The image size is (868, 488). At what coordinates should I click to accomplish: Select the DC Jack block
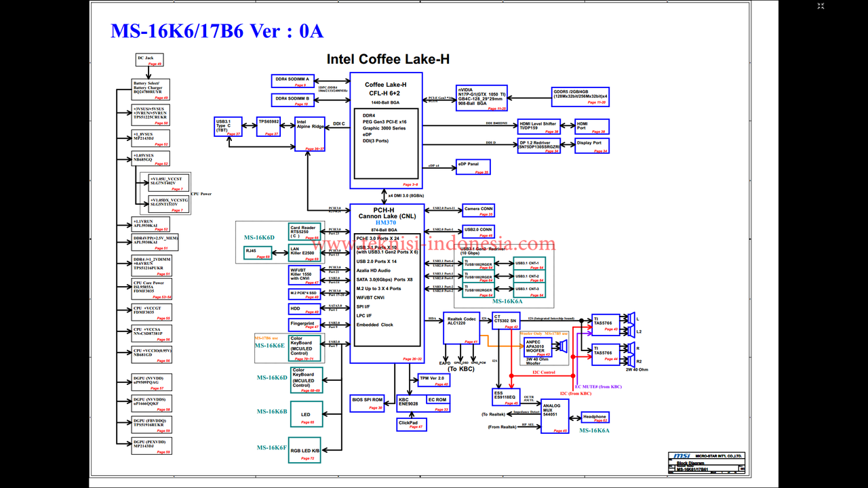point(150,60)
